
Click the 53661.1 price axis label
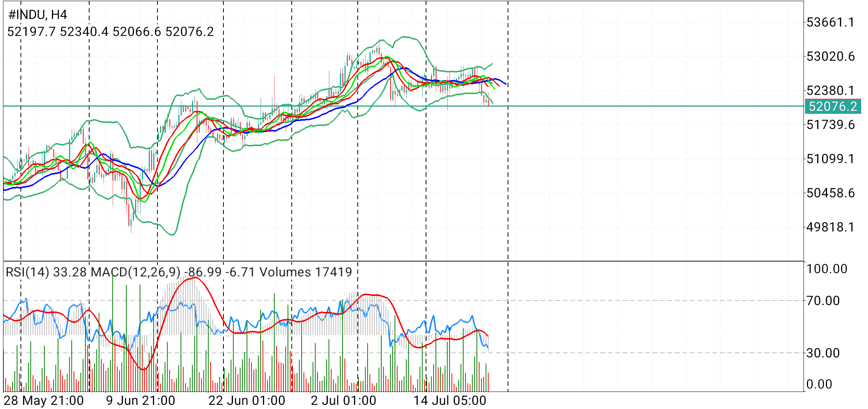830,22
